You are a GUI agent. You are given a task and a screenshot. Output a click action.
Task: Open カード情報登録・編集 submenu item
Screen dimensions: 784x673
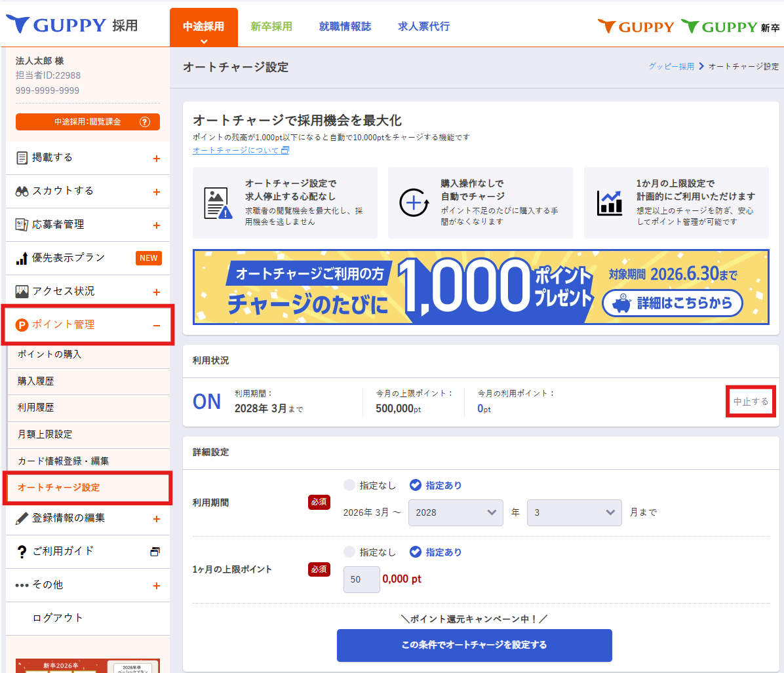click(x=88, y=461)
